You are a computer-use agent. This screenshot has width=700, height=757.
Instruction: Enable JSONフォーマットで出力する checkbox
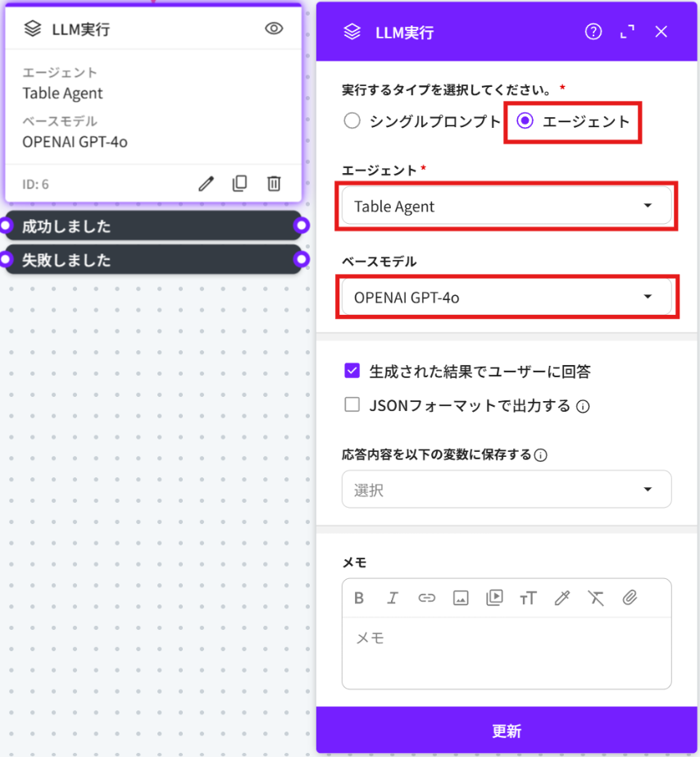point(352,404)
